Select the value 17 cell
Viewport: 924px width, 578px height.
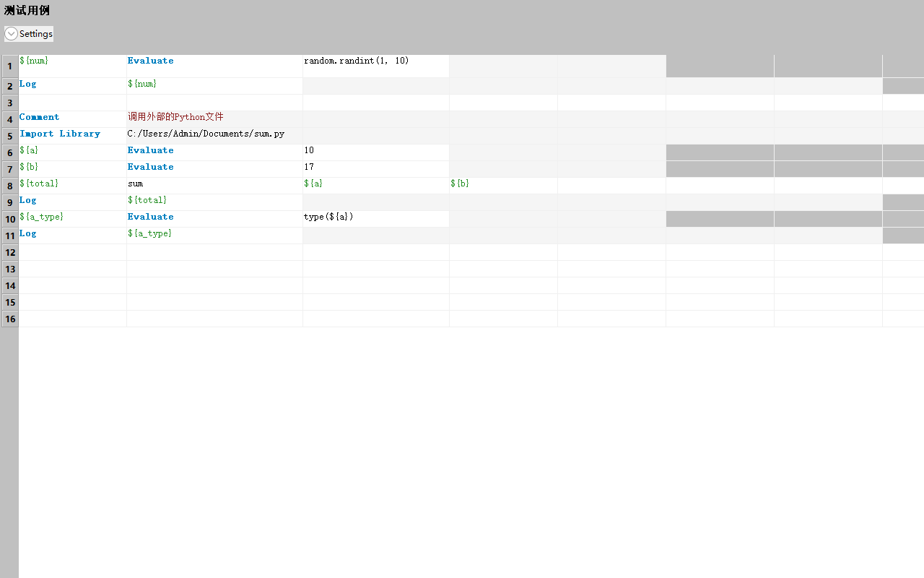coord(376,169)
